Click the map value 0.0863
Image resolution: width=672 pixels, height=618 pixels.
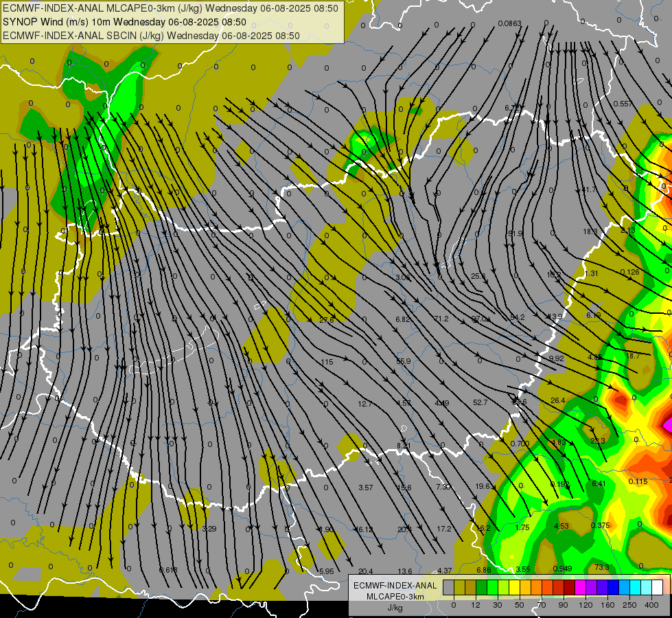coord(509,23)
